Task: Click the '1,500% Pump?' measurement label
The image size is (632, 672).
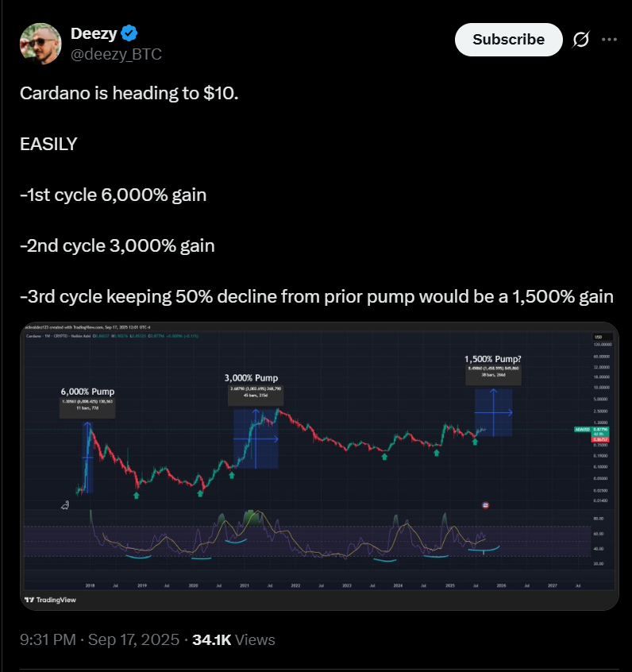Action: point(492,359)
